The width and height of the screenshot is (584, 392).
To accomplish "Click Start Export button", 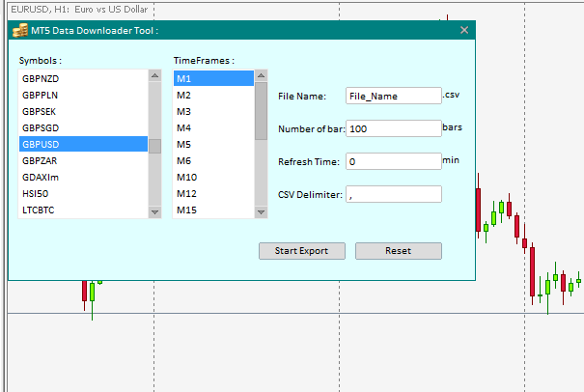I will tap(302, 251).
